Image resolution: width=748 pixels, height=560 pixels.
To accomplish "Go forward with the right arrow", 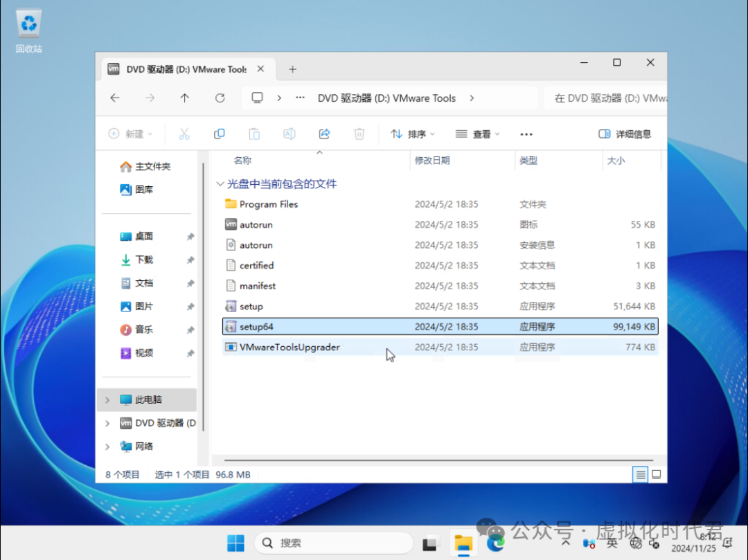I will 150,98.
